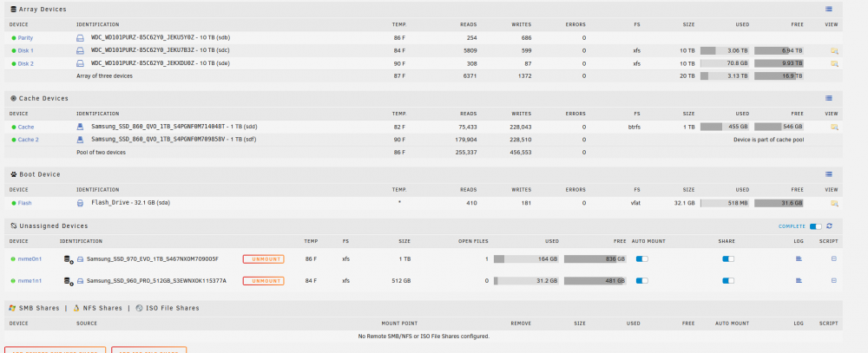Click the Unassigned Devices header icon
Viewport: 868px width, 353px height.
click(13, 226)
